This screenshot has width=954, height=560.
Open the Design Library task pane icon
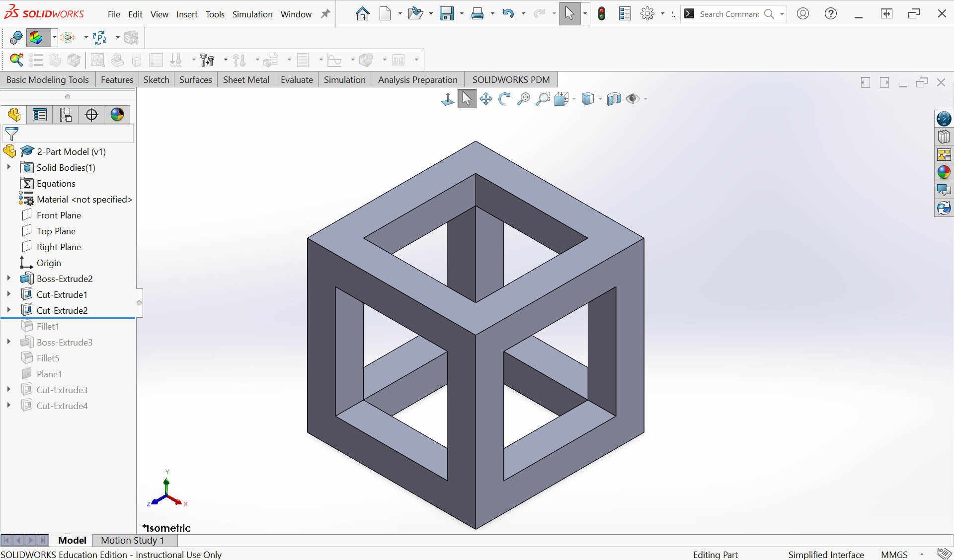tap(944, 137)
